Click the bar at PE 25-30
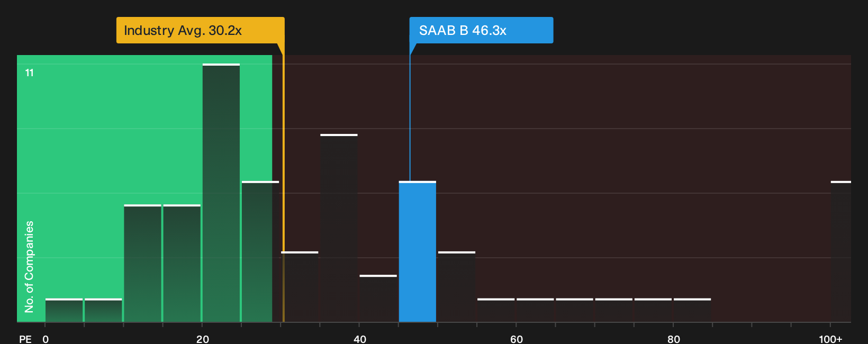868x344 pixels. click(260, 251)
